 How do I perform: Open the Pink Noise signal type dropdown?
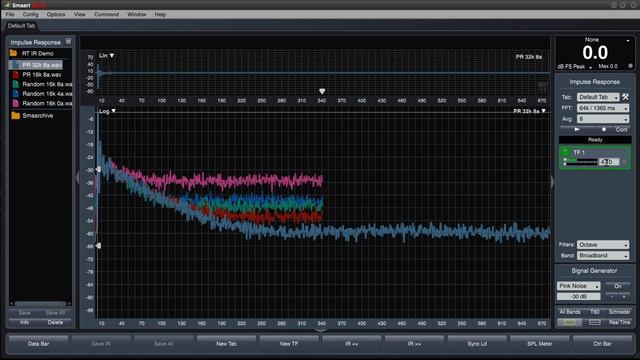[x=578, y=286]
